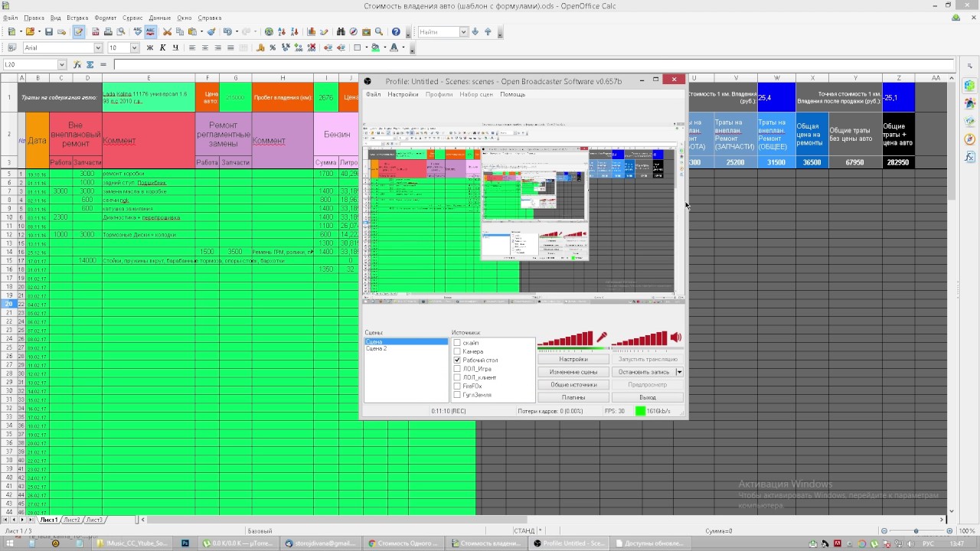
Task: Open OBS Помощь menu
Action: pos(512,94)
